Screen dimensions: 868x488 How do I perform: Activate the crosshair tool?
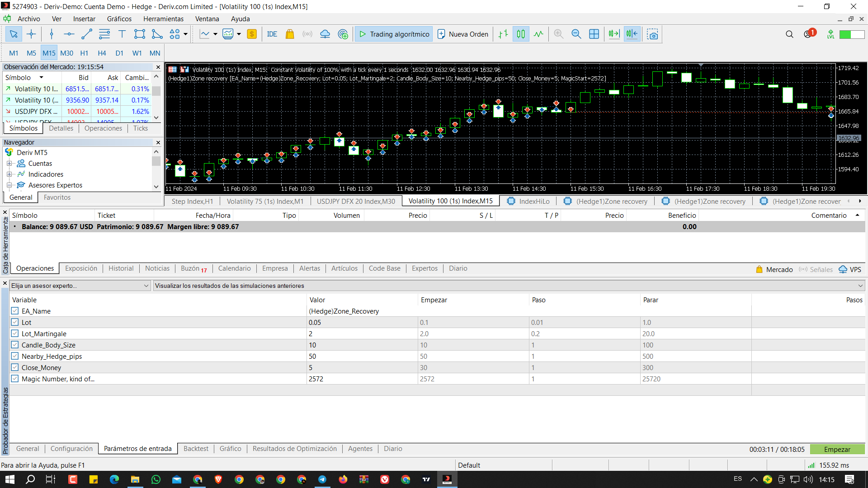[x=31, y=34]
